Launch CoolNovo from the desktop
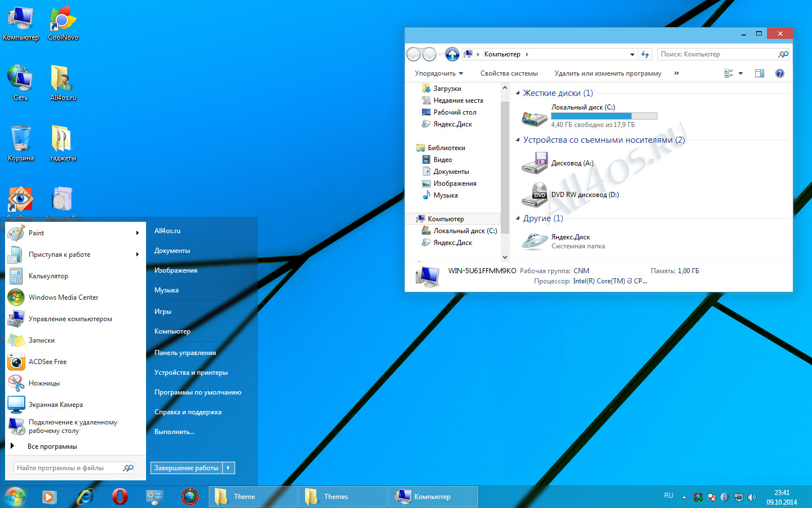This screenshot has height=508, width=812. tap(63, 24)
